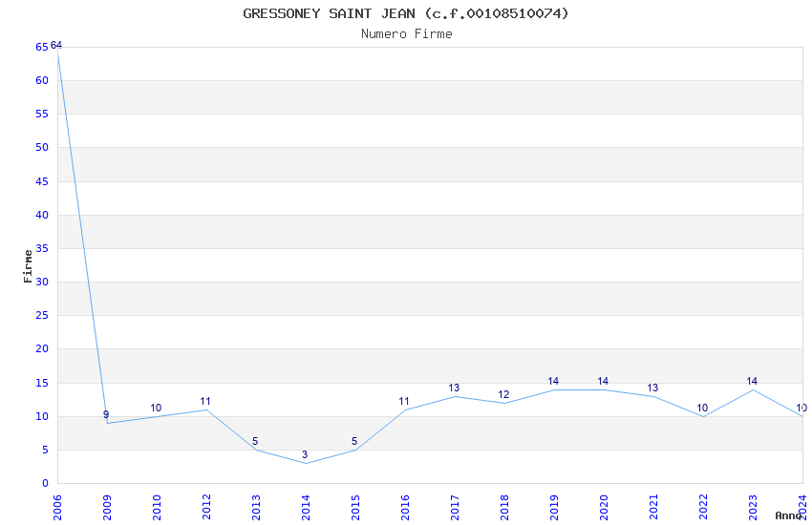The image size is (812, 525).
Task: Click the 65 tick label on y-axis
Action: click(x=42, y=47)
